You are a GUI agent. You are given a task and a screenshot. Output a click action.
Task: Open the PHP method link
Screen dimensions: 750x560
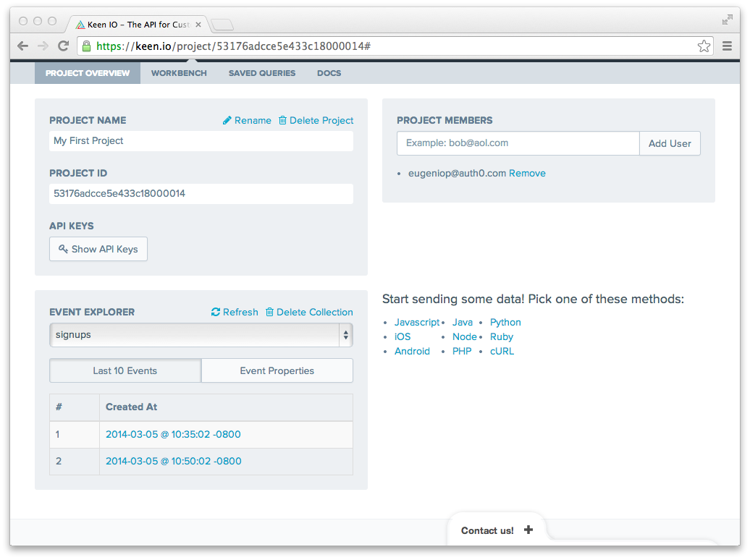[462, 351]
